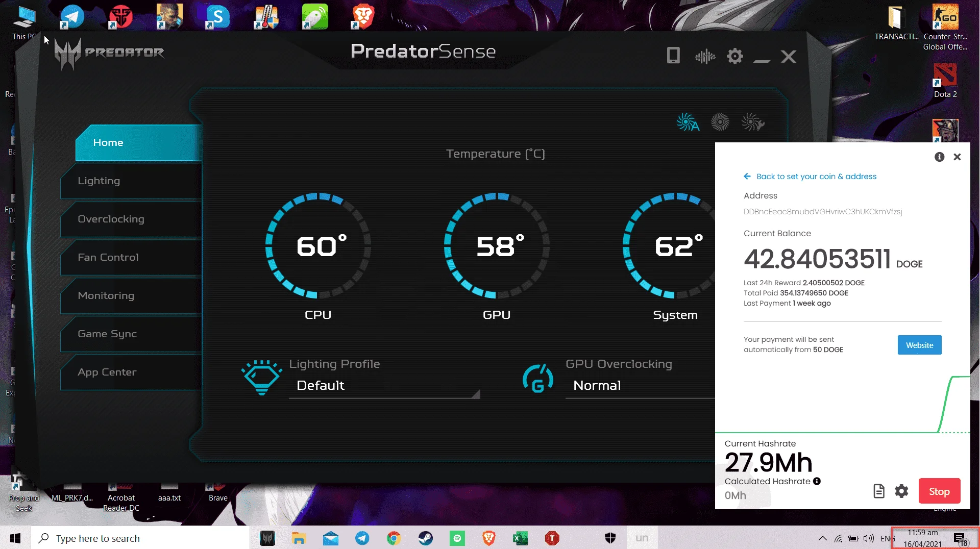The image size is (980, 549).
Task: Click Last 24h Reward 2.40500502 DOGE
Action: click(804, 283)
